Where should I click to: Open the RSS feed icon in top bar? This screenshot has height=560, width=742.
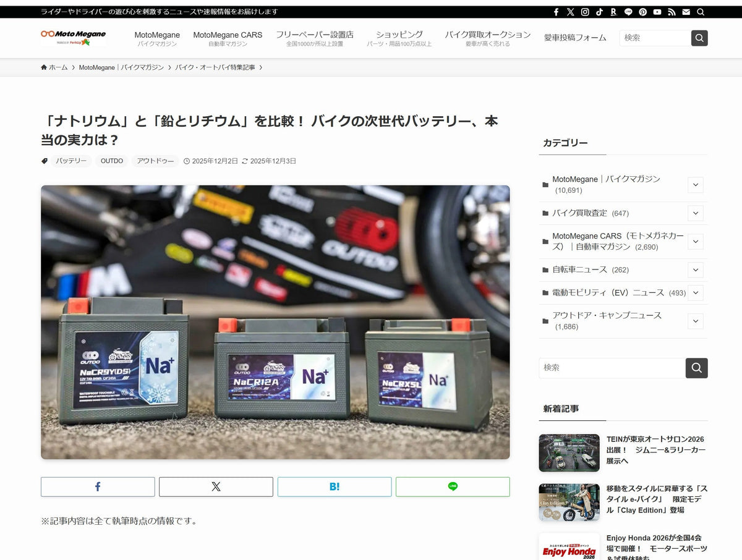672,12
